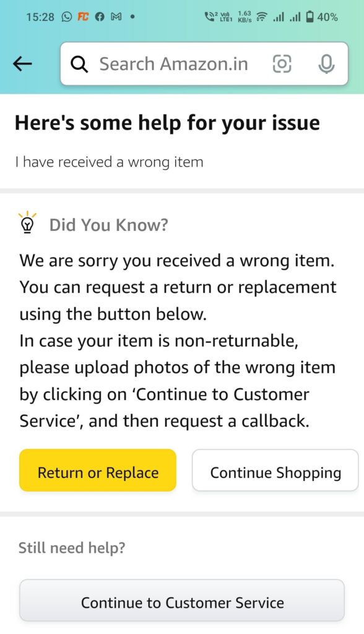
Task: Open WhatsApp from the status bar
Action: (65, 17)
